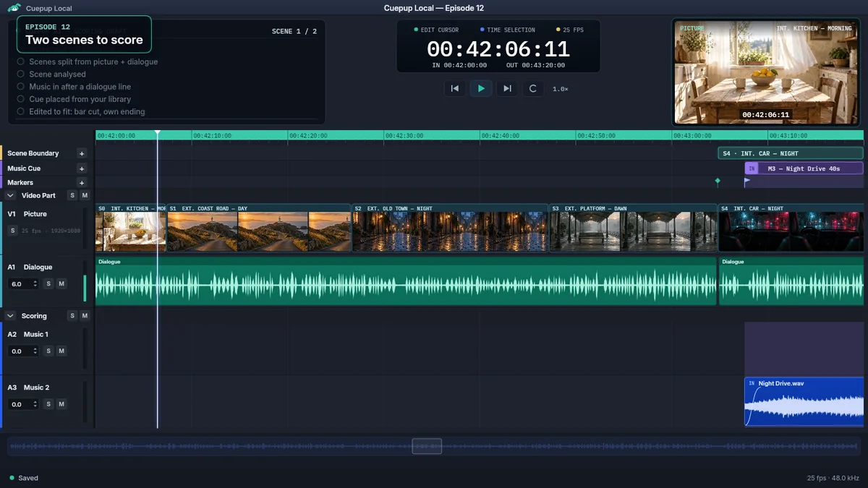868x488 pixels.
Task: Collapse the Video Part track group
Action: (11, 196)
